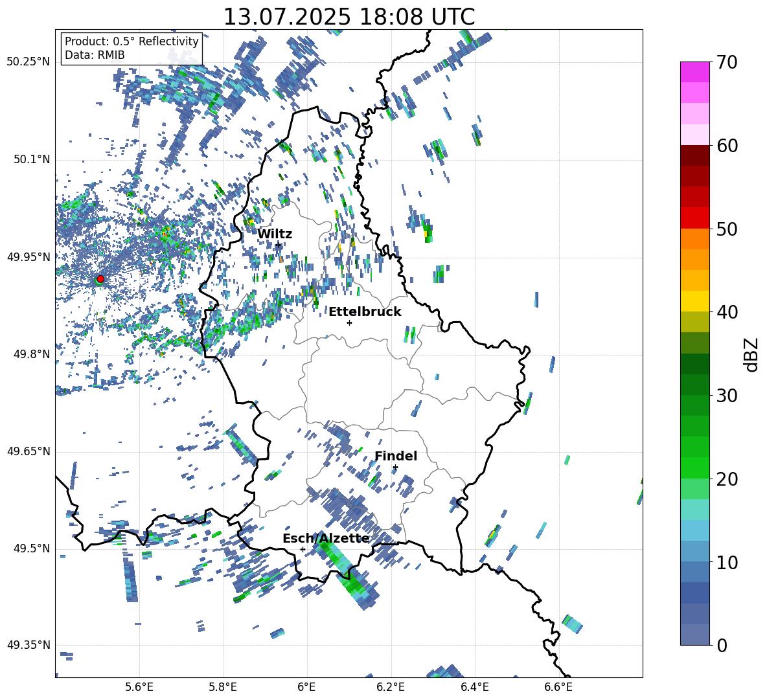
Task: Click the 30 tick label on colorbar
Action: [x=726, y=396]
